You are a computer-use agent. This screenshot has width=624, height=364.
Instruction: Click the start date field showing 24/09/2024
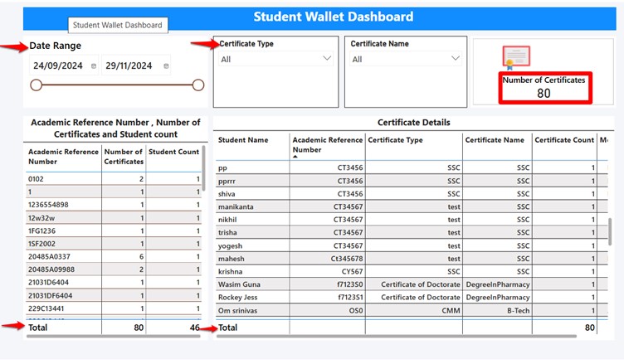(57, 66)
